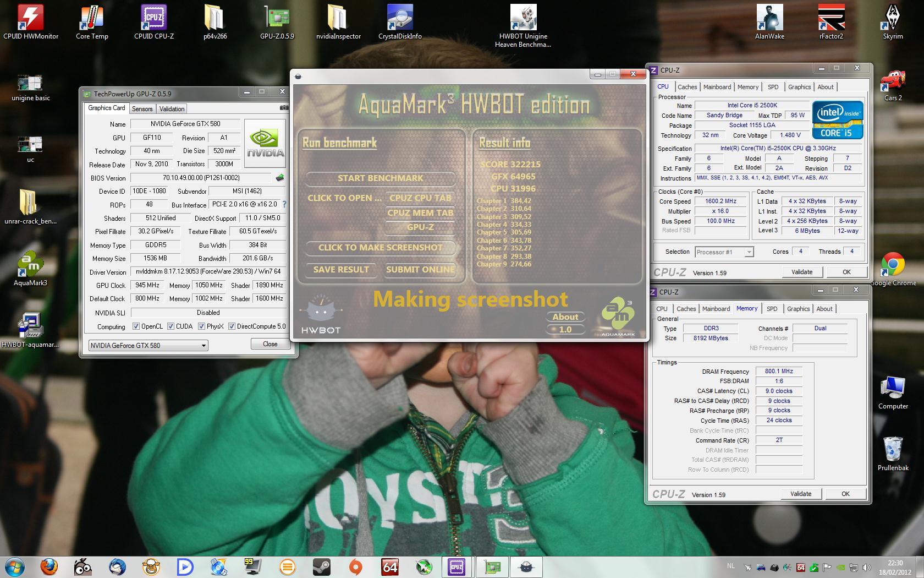Click the Intel Core i5 inside logo
Image resolution: width=924 pixels, height=578 pixels.
(x=838, y=119)
